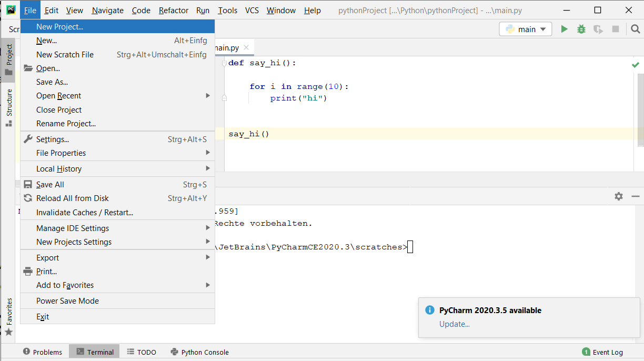Open the main run configuration dropdown
Screen dimensions: 644x361
(542, 29)
